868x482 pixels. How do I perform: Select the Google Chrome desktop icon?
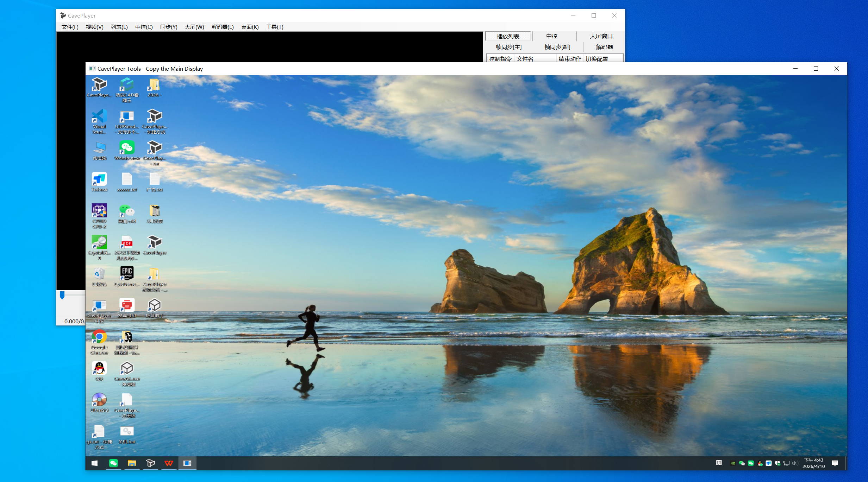point(99,337)
